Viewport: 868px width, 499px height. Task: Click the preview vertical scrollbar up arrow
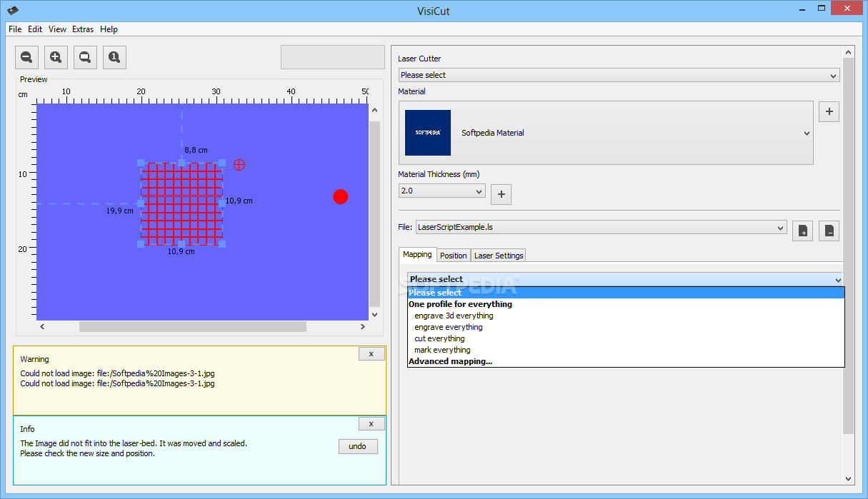click(374, 110)
